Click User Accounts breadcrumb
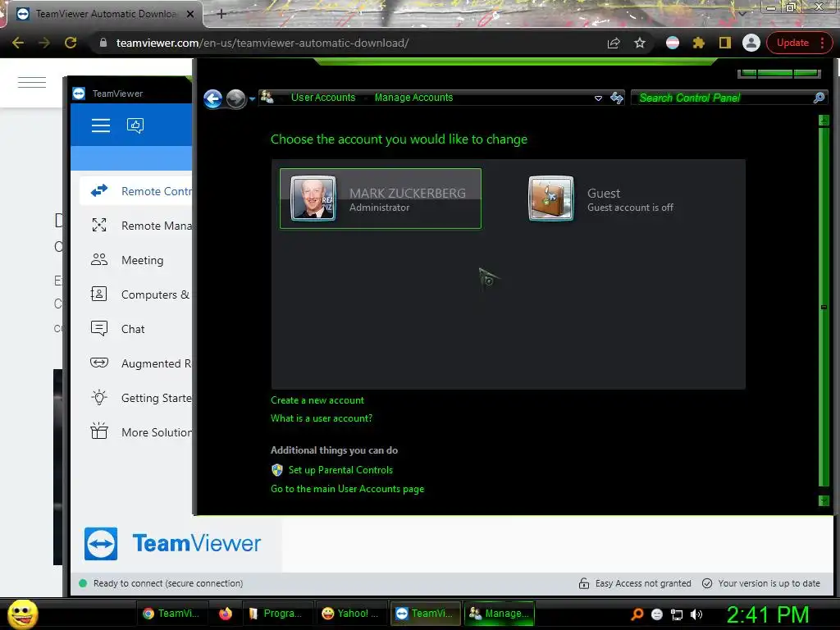840x630 pixels. (x=323, y=98)
